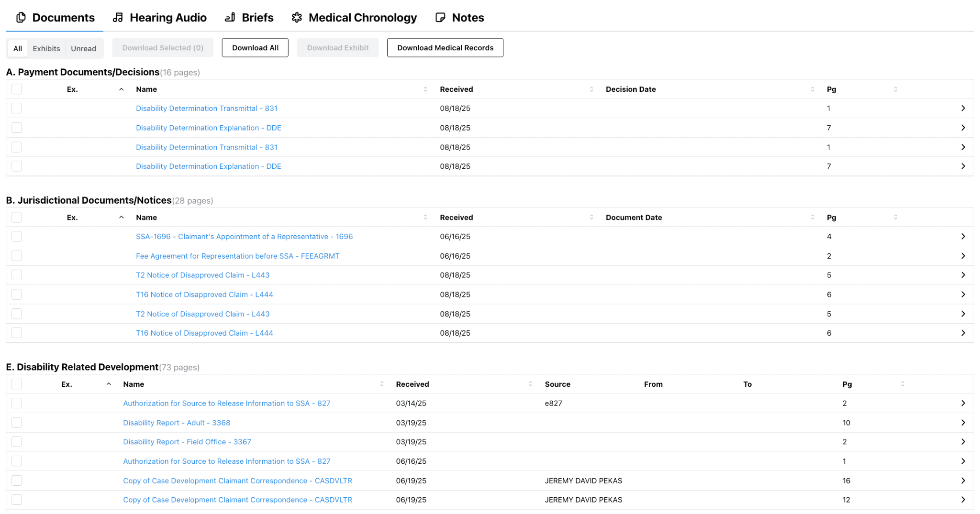Viewport: 980px width, 514px height.
Task: Click the Download All button
Action: click(255, 47)
